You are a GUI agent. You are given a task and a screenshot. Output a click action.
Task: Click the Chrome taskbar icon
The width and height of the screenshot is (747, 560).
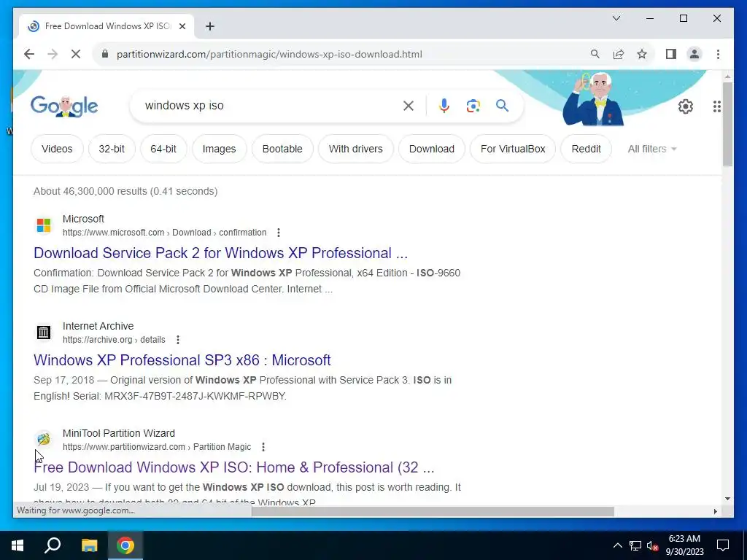click(x=125, y=545)
